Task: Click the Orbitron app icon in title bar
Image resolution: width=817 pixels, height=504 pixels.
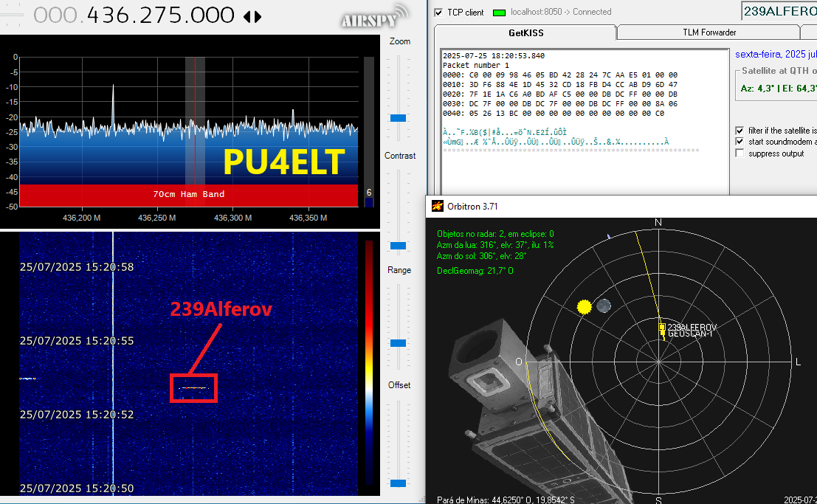Action: pos(438,207)
